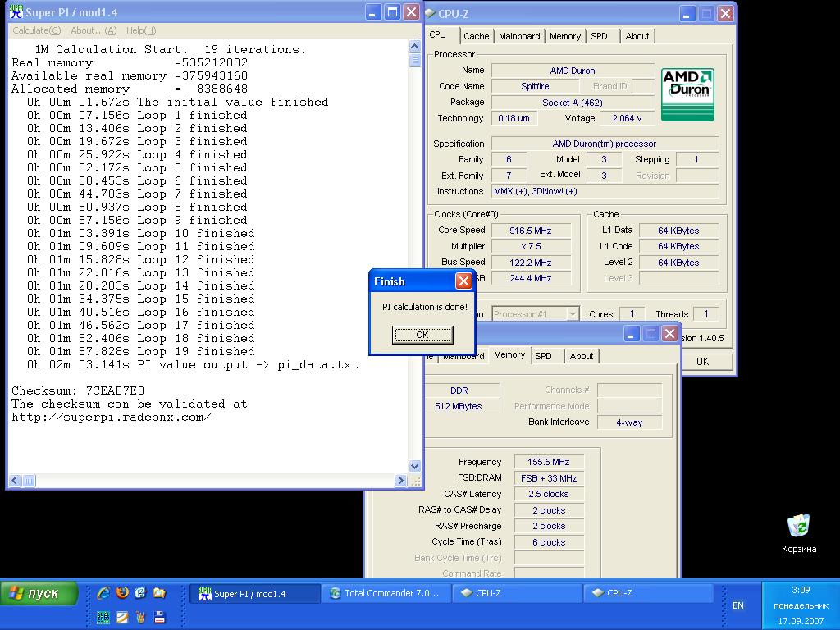
Task: Click the AMD Duron logo in CPU-Z
Action: (x=687, y=94)
